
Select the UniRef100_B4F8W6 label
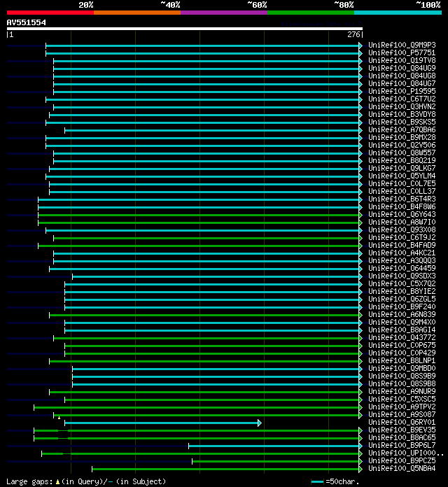point(402,207)
